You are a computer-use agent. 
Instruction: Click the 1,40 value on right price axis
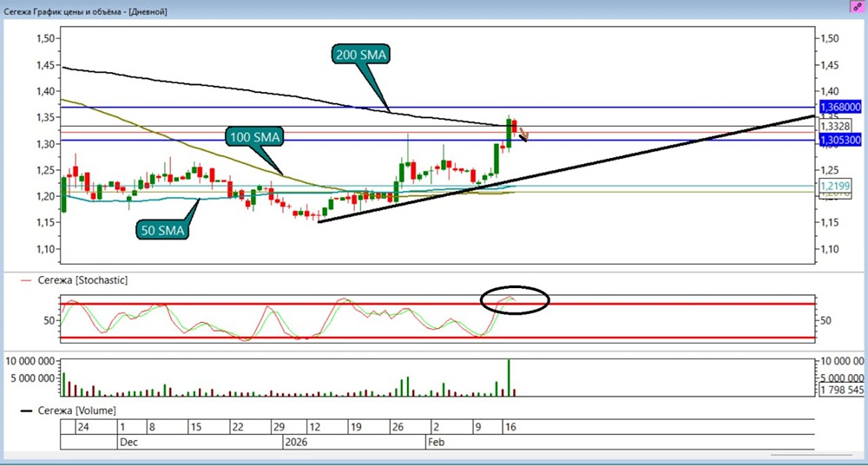click(829, 91)
